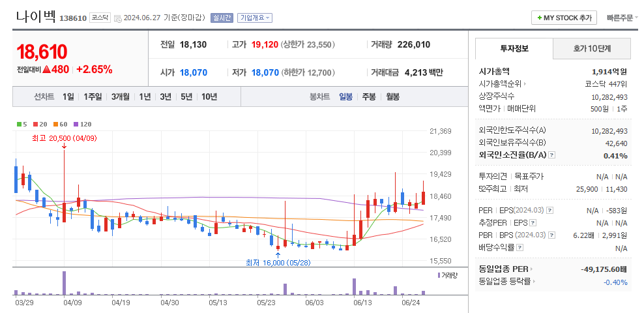
Task: Select the 3년 line chart period
Action: (x=166, y=97)
